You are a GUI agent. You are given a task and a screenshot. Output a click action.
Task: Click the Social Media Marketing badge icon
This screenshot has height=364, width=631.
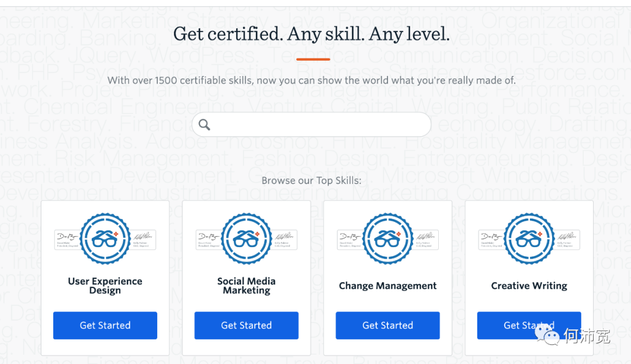pyautogui.click(x=247, y=239)
